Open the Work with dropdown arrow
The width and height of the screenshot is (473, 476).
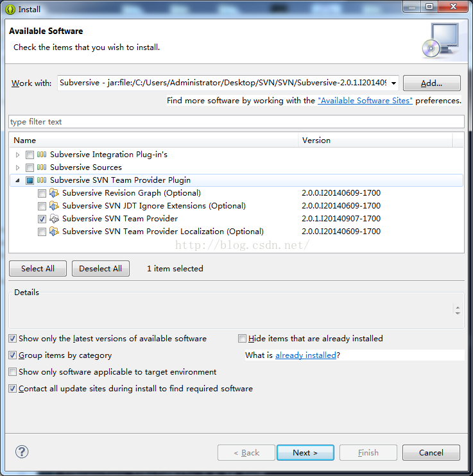pyautogui.click(x=393, y=83)
